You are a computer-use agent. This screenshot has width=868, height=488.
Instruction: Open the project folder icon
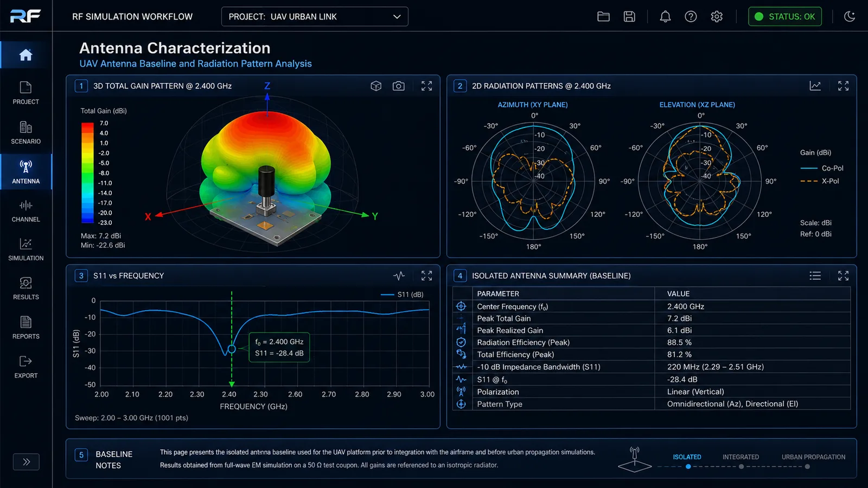tap(603, 17)
